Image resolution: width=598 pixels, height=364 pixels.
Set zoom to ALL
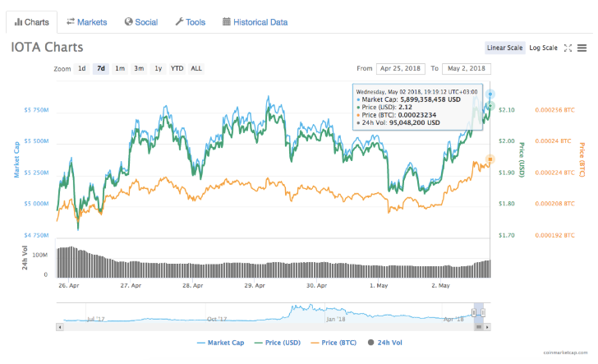pos(196,69)
